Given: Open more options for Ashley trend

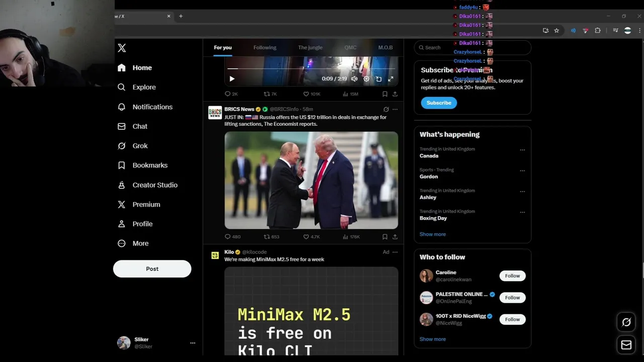Looking at the screenshot, I should pyautogui.click(x=522, y=192).
